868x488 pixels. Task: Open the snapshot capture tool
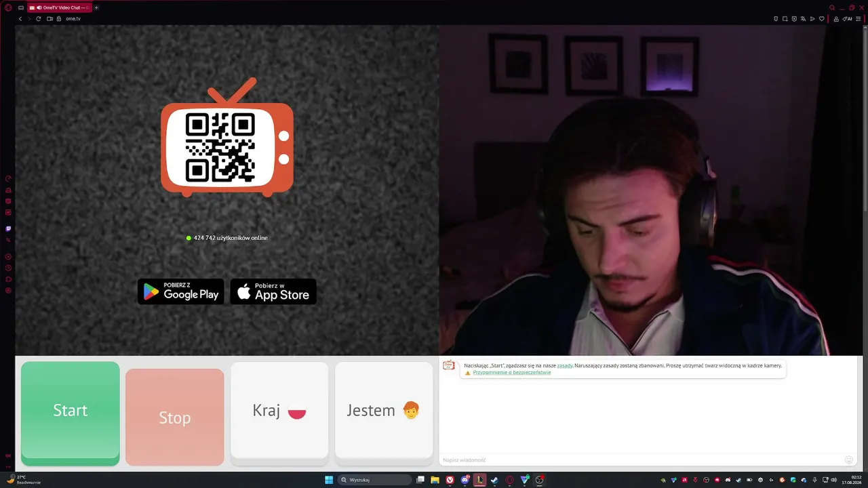point(785,19)
